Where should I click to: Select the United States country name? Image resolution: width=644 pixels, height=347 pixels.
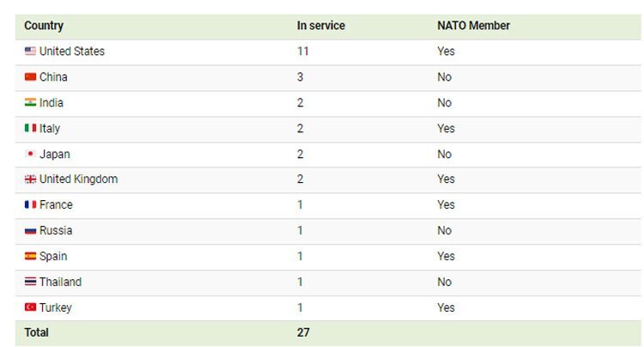pyautogui.click(x=72, y=52)
